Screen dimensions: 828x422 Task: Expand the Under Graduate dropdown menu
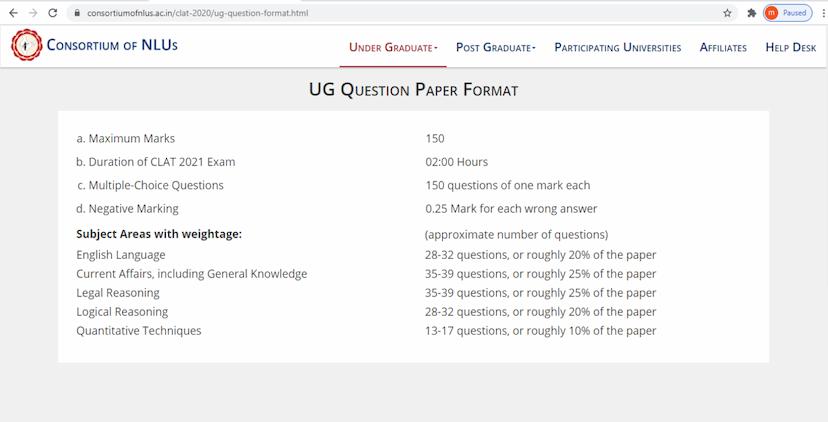click(x=393, y=47)
